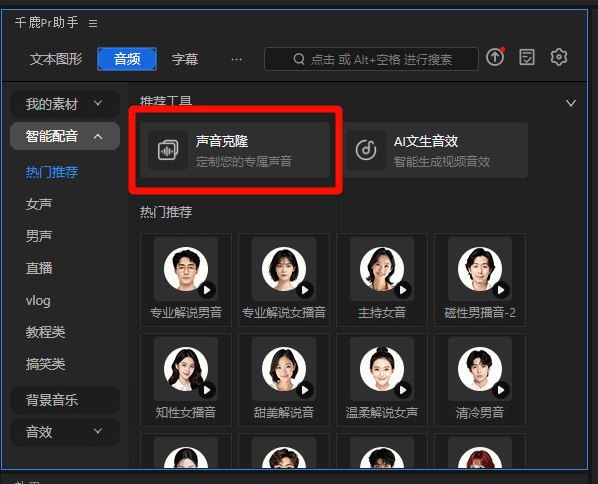Screen dimensions: 598x484
Task: Play the 主持女音 voice preview
Action: click(x=403, y=290)
